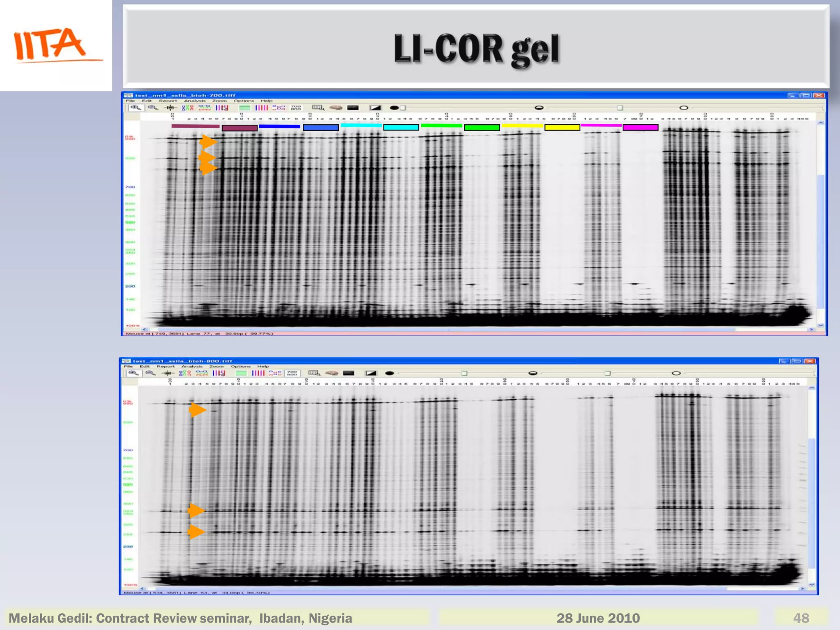
Task: Toggle the 700/800 channel button in the top window
Action: (296, 108)
